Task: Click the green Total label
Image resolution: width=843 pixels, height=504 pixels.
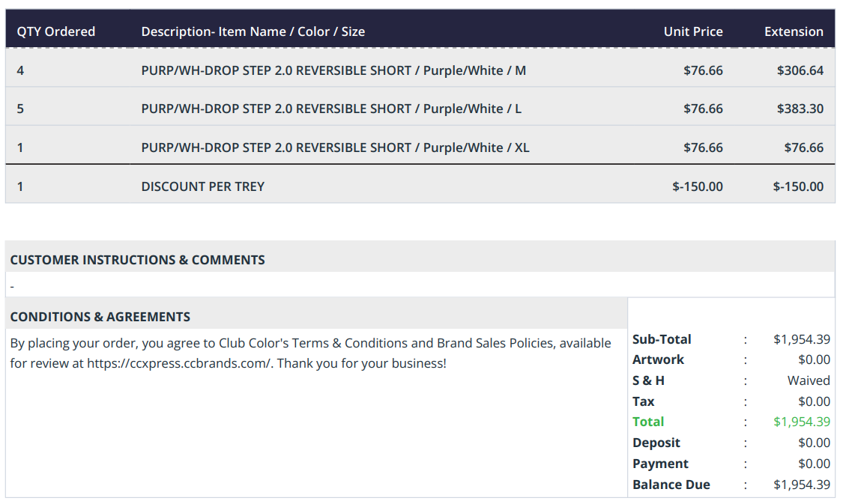Action: pos(648,422)
